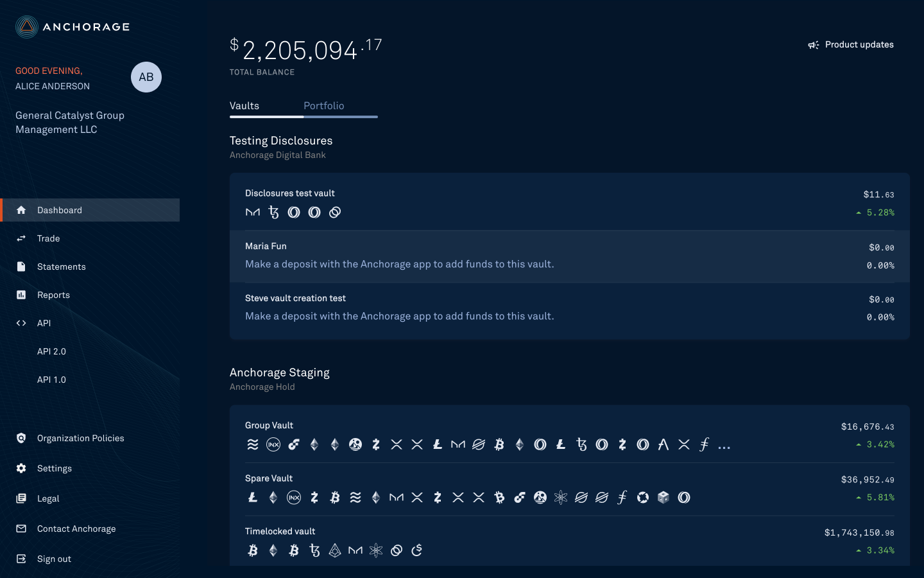Viewport: 924px width, 578px height.
Task: Click the API code brackets icon
Action: (21, 323)
